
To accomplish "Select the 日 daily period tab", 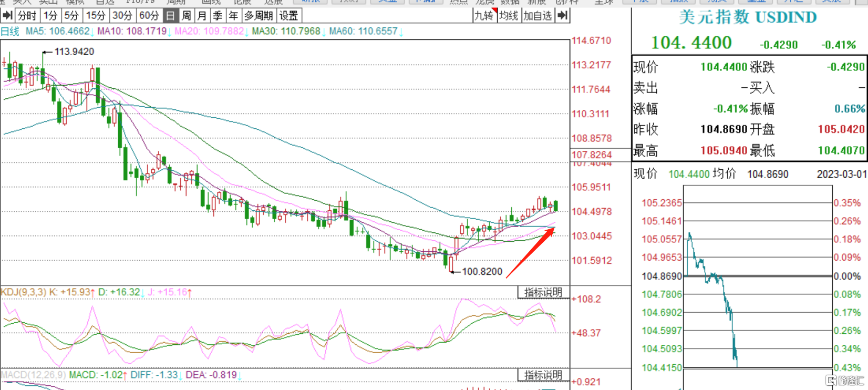I will (170, 16).
